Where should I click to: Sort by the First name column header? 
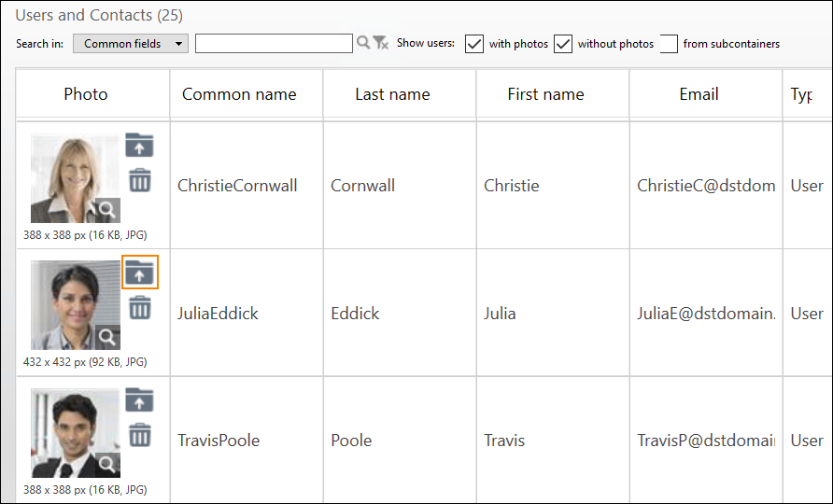545,94
